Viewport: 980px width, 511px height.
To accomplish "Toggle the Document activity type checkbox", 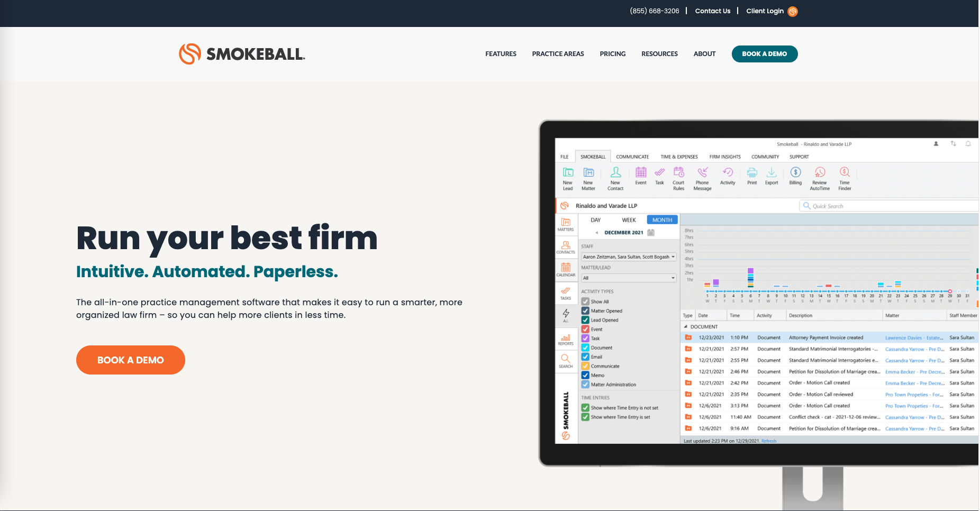I will click(x=585, y=348).
